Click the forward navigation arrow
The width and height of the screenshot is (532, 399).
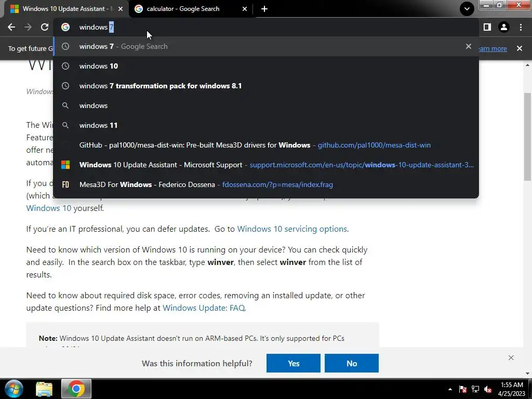click(28, 27)
